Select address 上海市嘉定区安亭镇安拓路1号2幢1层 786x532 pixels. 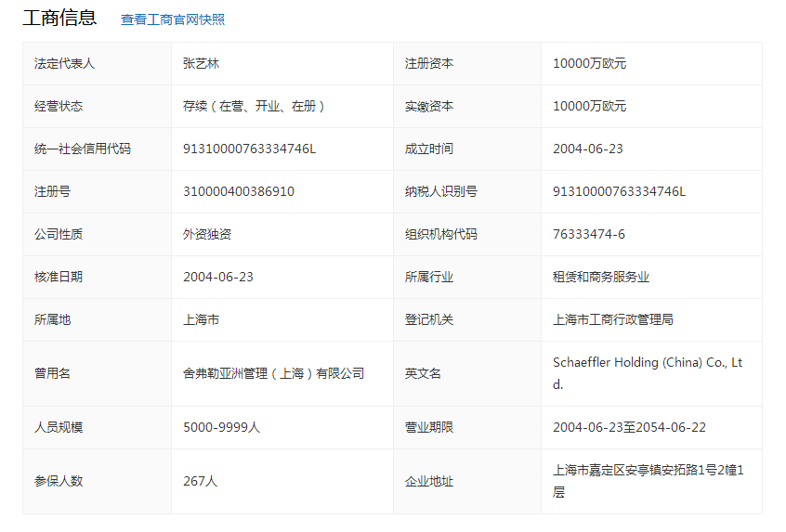click(x=648, y=481)
